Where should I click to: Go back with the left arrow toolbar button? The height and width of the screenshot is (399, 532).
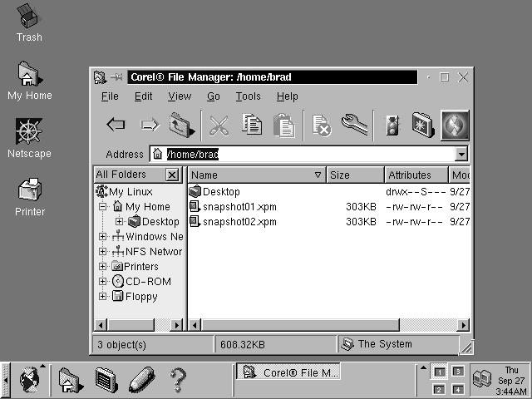tap(116, 125)
